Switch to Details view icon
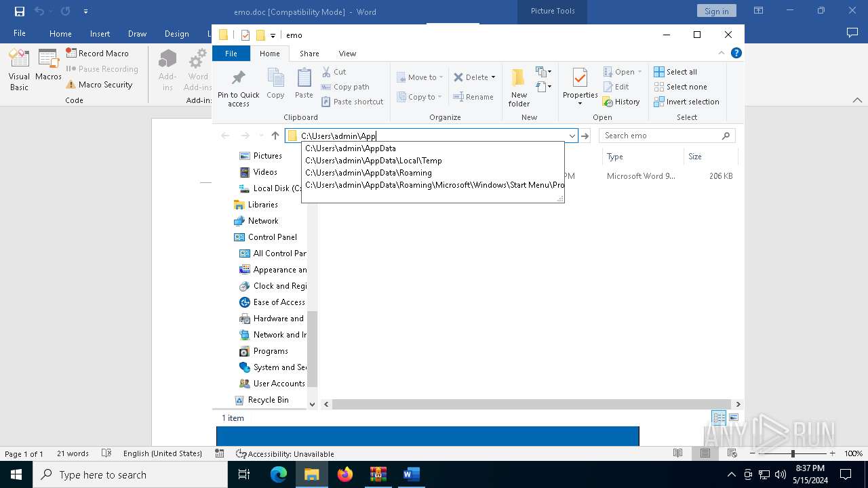868x488 pixels. (x=719, y=418)
